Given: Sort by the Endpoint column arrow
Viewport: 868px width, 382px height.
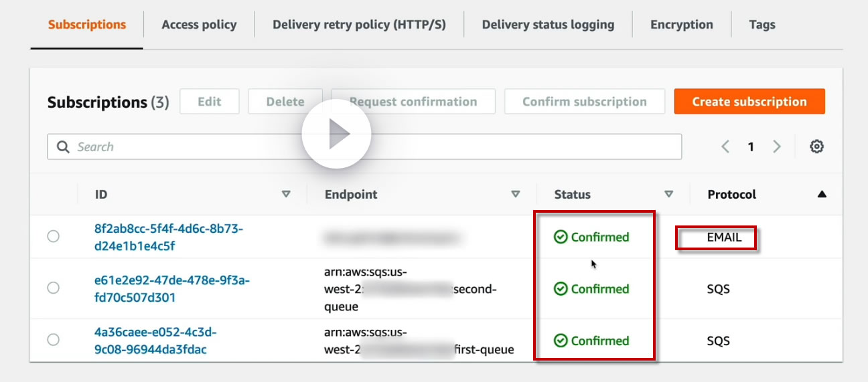Looking at the screenshot, I should (x=516, y=195).
